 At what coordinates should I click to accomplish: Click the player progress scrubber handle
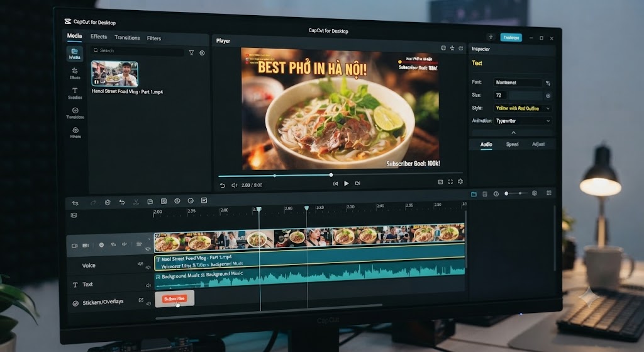point(331,175)
